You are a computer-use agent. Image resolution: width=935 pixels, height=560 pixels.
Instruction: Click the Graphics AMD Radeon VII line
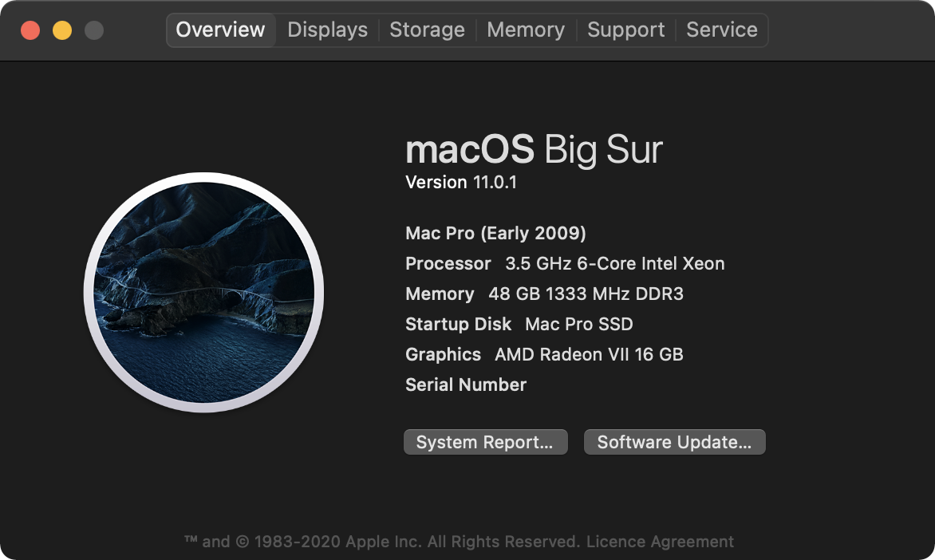click(x=544, y=354)
